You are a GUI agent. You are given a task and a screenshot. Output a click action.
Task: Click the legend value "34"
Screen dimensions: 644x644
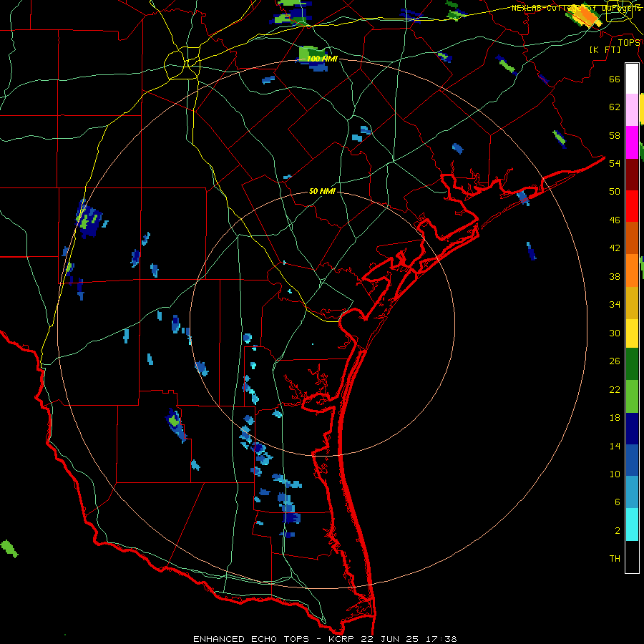click(x=615, y=305)
